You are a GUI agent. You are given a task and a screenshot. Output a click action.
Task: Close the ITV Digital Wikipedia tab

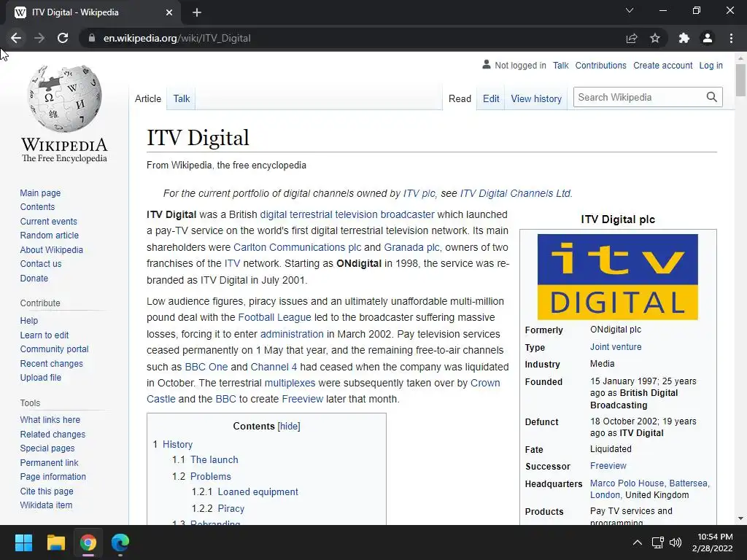[169, 12]
